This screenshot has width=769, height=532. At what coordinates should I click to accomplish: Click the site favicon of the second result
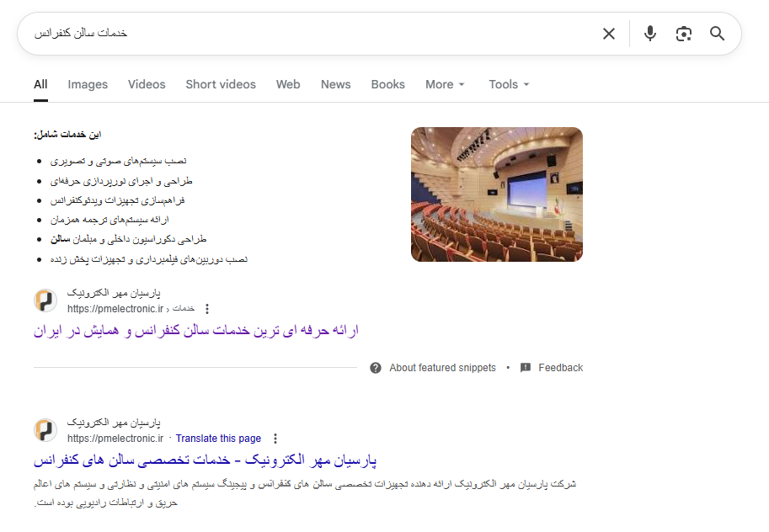click(x=45, y=430)
